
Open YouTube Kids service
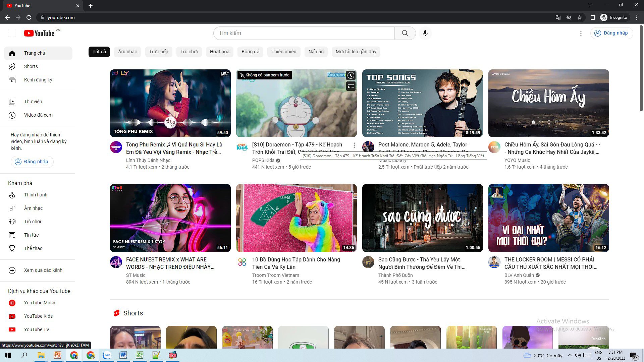coord(38,316)
